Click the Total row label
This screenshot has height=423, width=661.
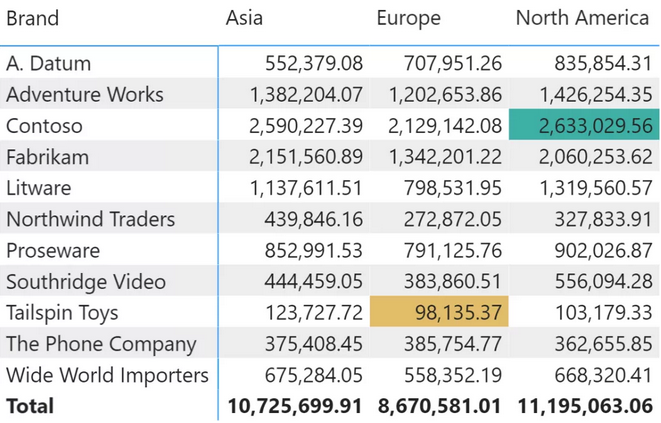[x=30, y=407]
